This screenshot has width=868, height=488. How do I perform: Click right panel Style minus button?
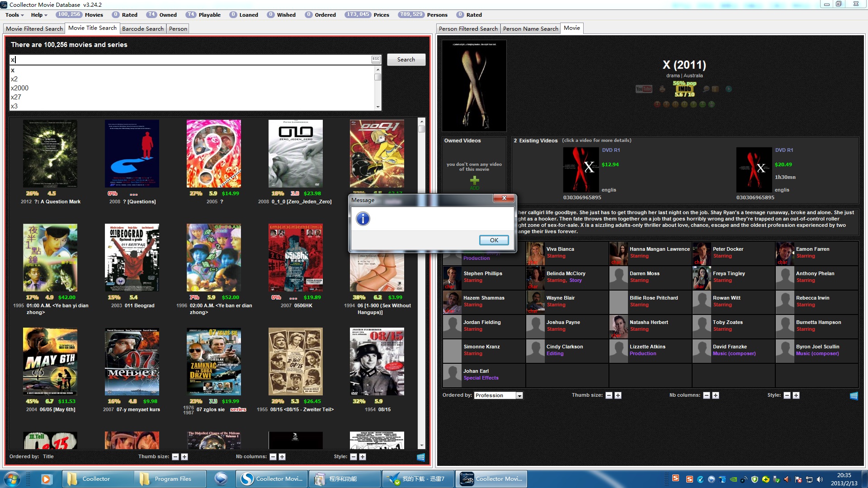[x=787, y=395]
